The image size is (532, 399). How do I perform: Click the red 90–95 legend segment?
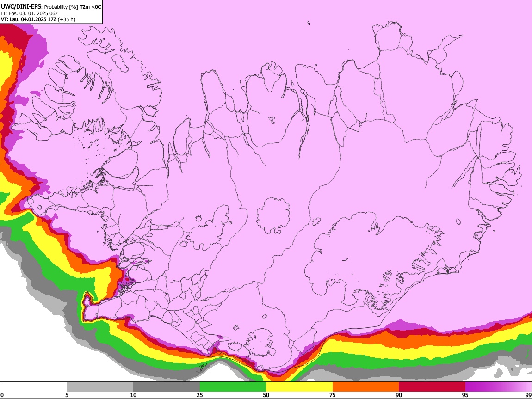point(432,387)
